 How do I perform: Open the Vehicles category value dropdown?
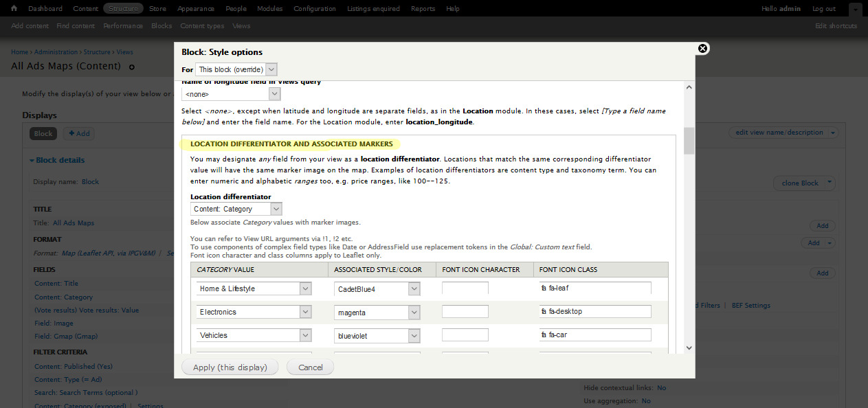tap(254, 336)
